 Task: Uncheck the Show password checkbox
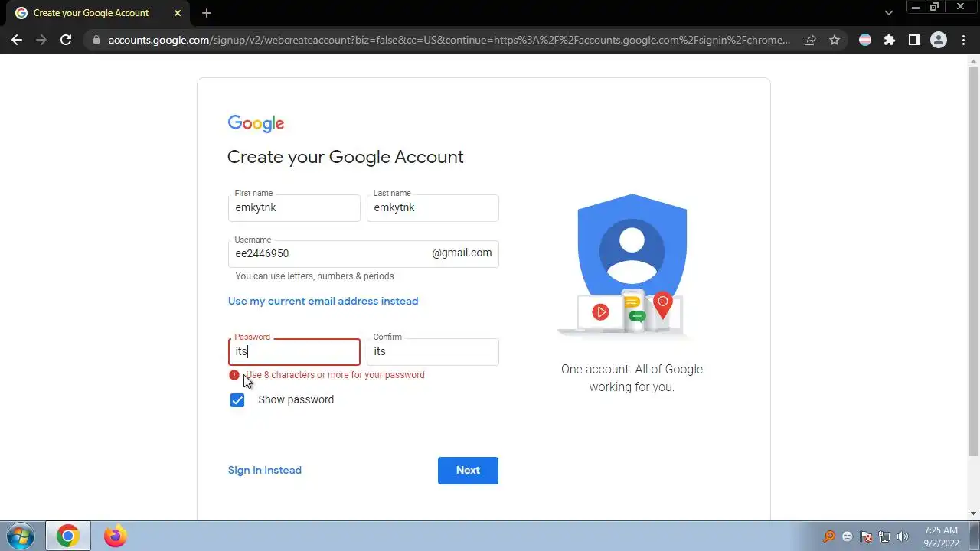coord(237,400)
